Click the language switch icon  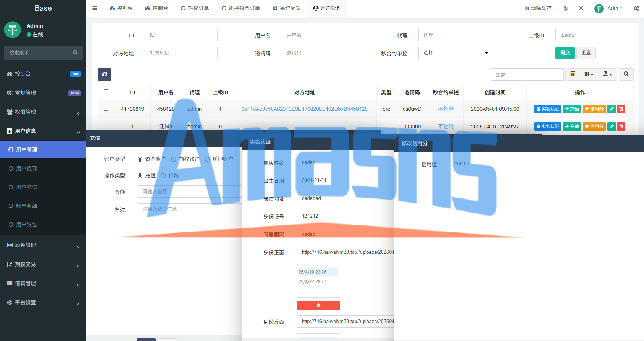coord(565,8)
